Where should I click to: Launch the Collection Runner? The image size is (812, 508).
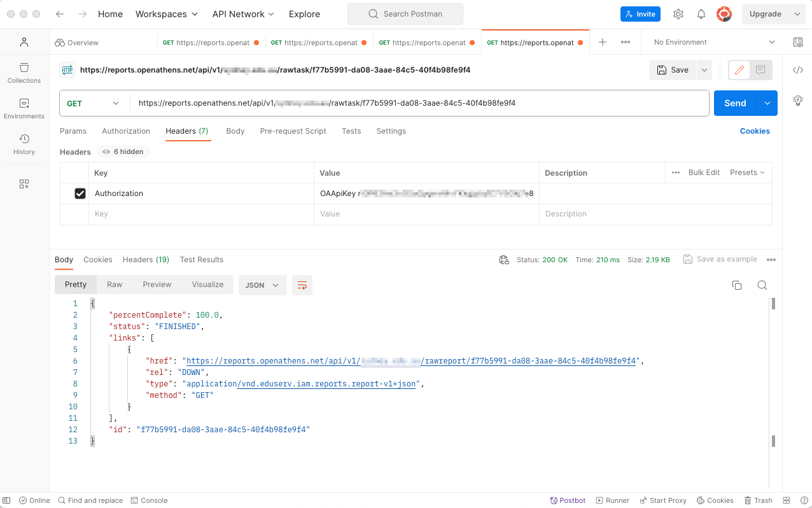coord(612,500)
